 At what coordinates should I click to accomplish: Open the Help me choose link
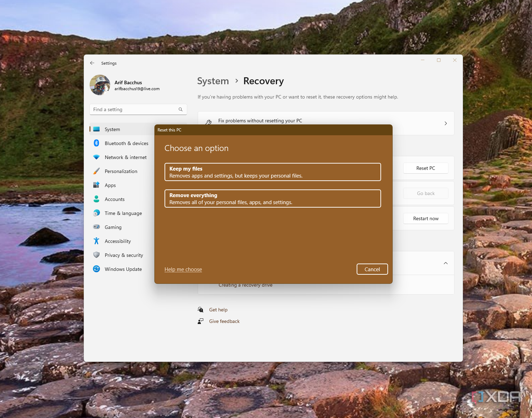(183, 269)
